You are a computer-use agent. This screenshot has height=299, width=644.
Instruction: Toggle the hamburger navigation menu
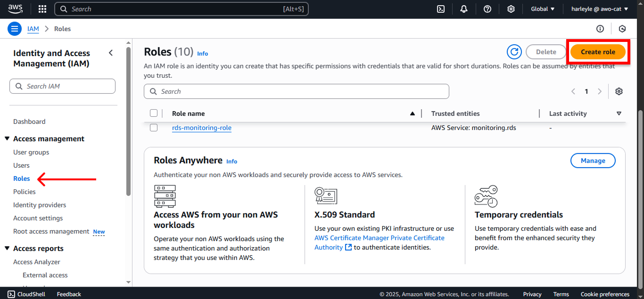click(15, 29)
